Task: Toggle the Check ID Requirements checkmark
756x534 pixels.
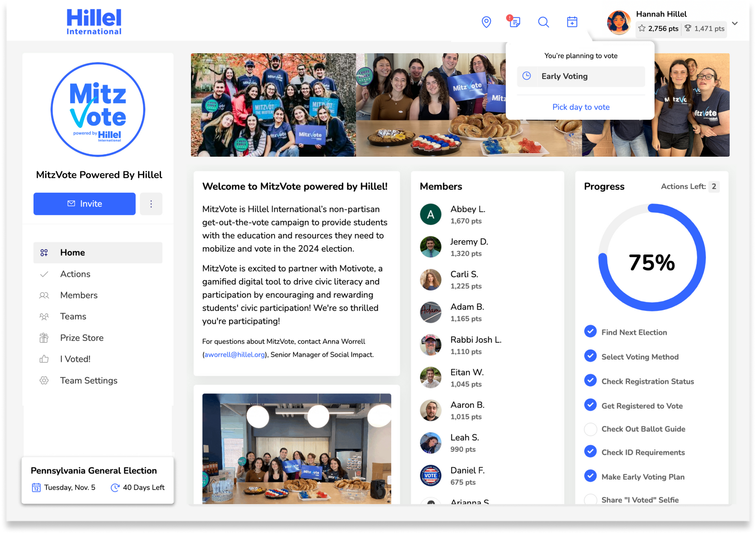Action: 590,452
